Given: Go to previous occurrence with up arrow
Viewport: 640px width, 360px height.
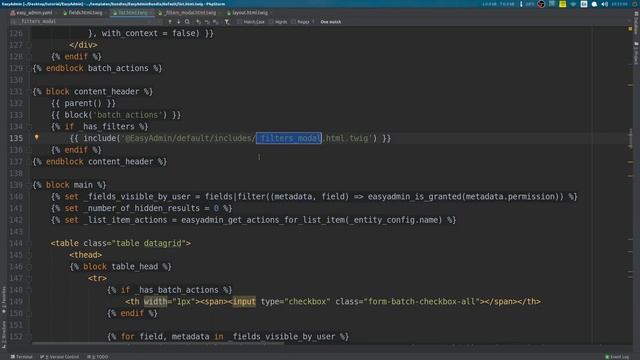Looking at the screenshot, I should pos(170,22).
